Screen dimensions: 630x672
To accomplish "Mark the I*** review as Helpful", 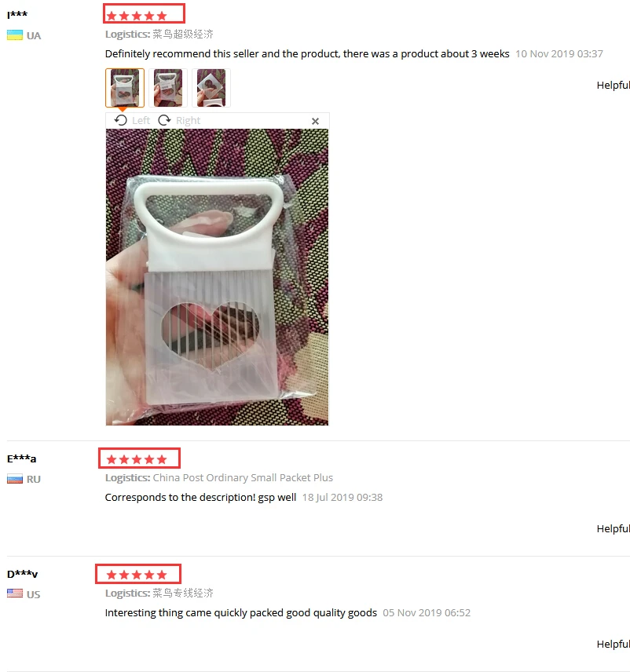I will pyautogui.click(x=614, y=86).
